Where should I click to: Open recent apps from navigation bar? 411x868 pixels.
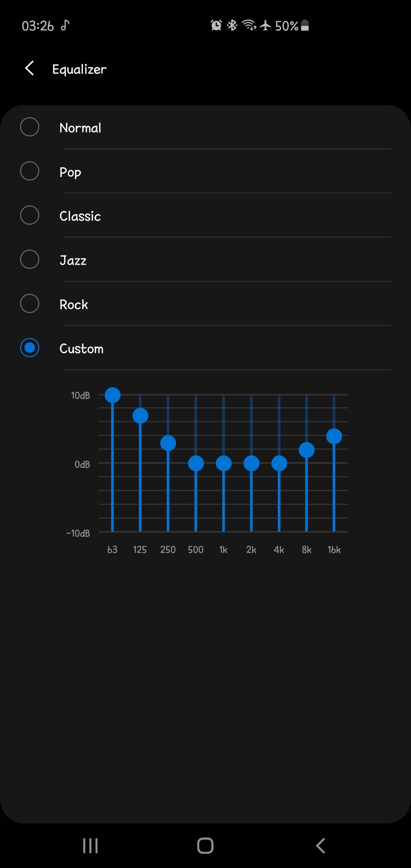[x=90, y=846]
